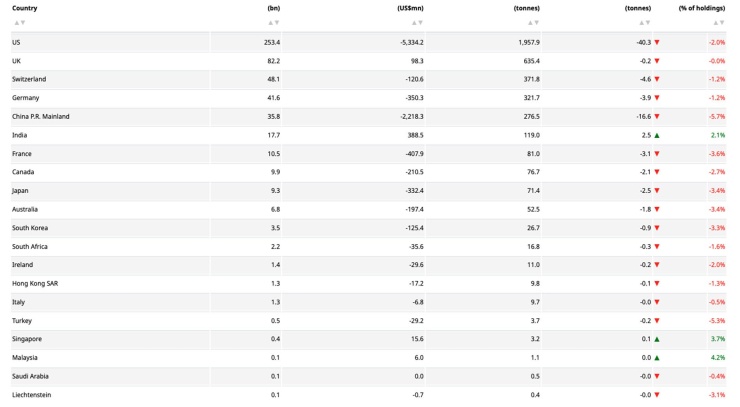Image resolution: width=740 pixels, height=407 pixels.
Task: Click the red triangle in China P.R. Mainland row
Action: coord(657,117)
